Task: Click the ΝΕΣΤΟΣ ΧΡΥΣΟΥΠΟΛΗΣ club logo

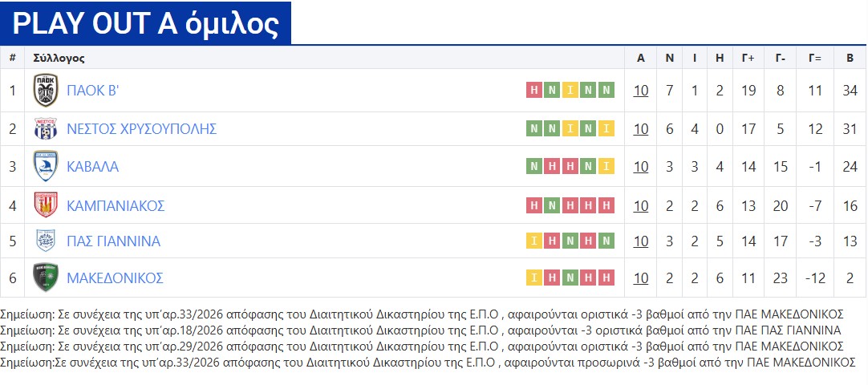Action: point(46,129)
